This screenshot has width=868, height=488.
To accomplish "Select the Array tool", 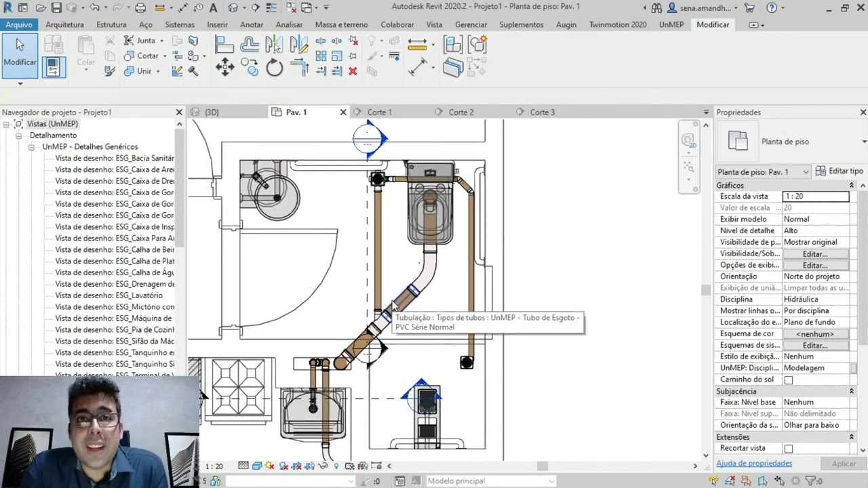I will click(321, 56).
